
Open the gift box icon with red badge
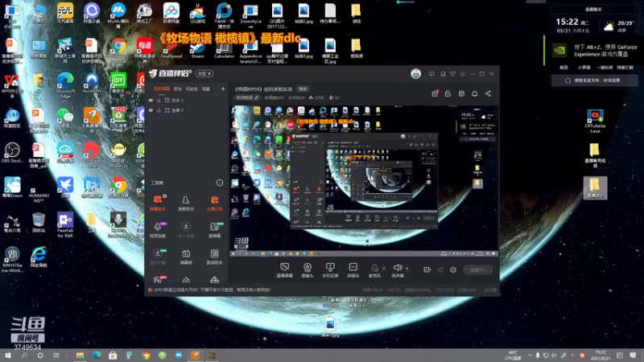pos(435,93)
